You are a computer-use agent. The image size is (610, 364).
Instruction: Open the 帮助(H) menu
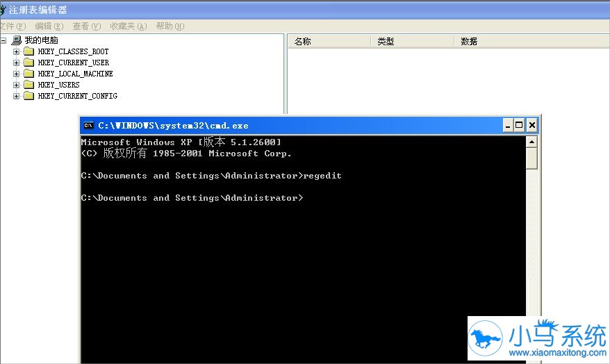click(170, 26)
